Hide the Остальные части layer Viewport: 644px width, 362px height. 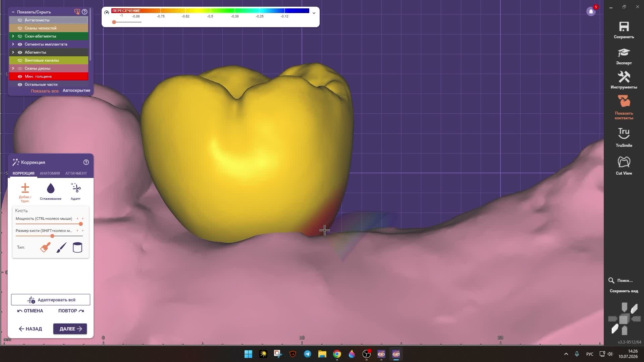(20, 84)
